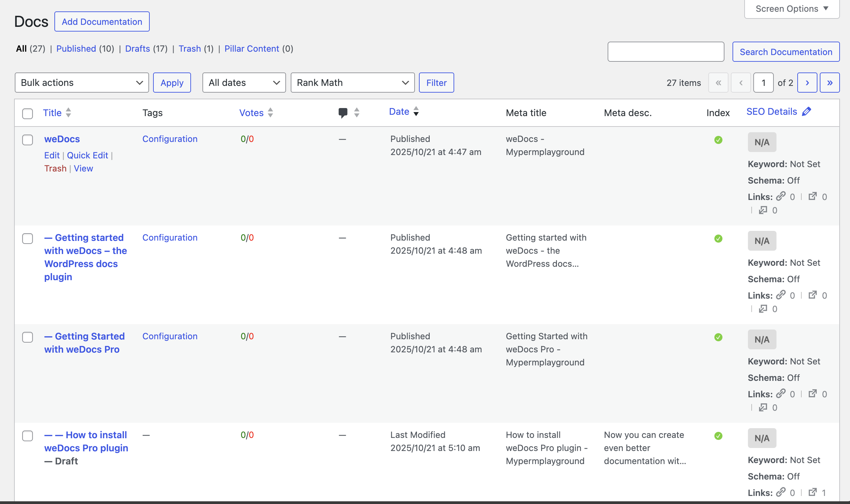Image resolution: width=850 pixels, height=504 pixels.
Task: Select the checkbox for the weDocs post
Action: pyautogui.click(x=28, y=140)
